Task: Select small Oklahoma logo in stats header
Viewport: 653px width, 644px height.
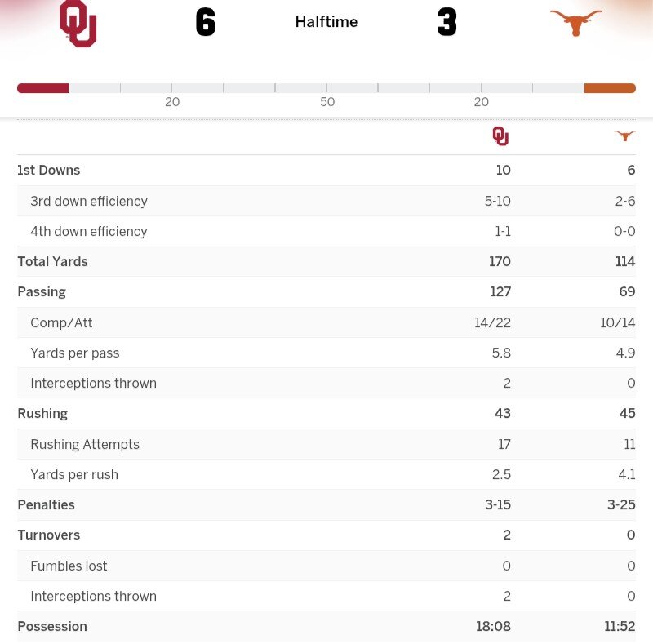Action: (x=500, y=136)
